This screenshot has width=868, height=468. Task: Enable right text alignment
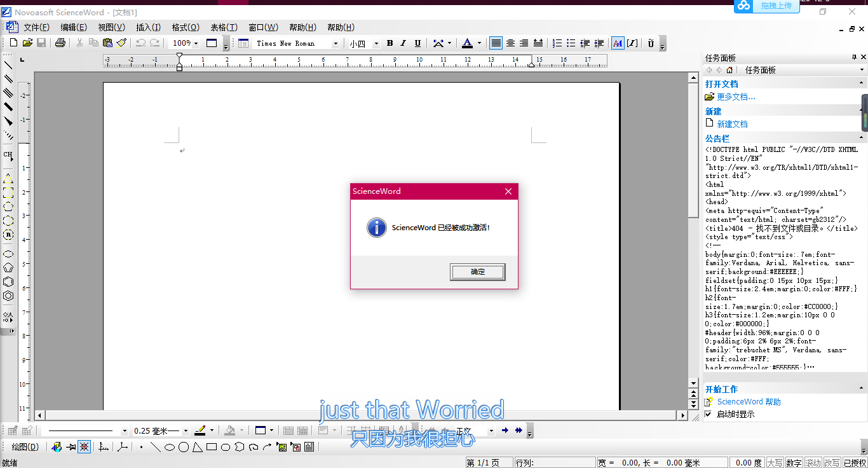pyautogui.click(x=524, y=43)
